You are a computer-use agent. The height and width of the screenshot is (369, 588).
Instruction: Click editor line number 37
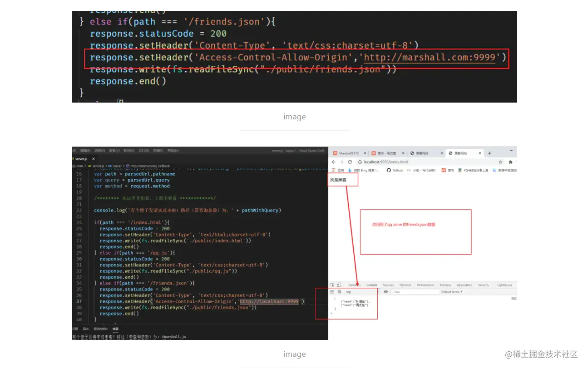coord(79,301)
